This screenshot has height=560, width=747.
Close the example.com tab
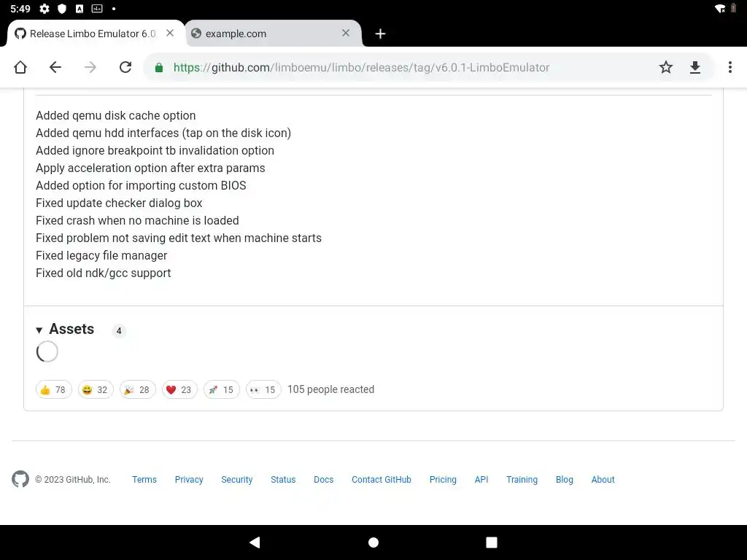click(x=346, y=33)
